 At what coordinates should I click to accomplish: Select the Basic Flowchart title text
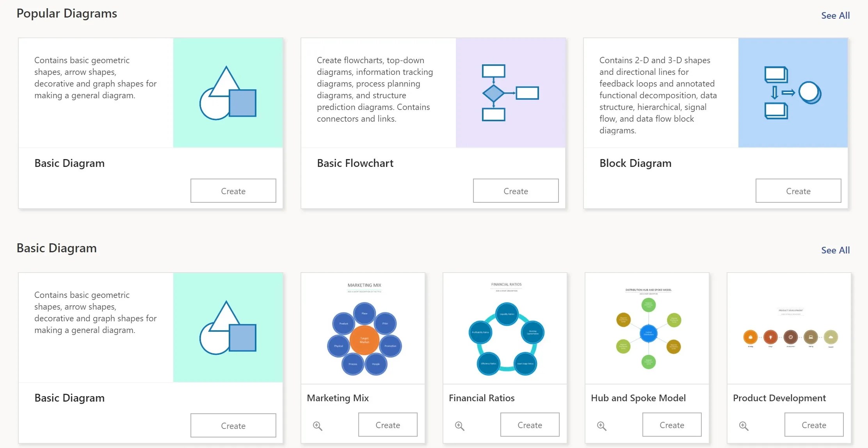(355, 163)
